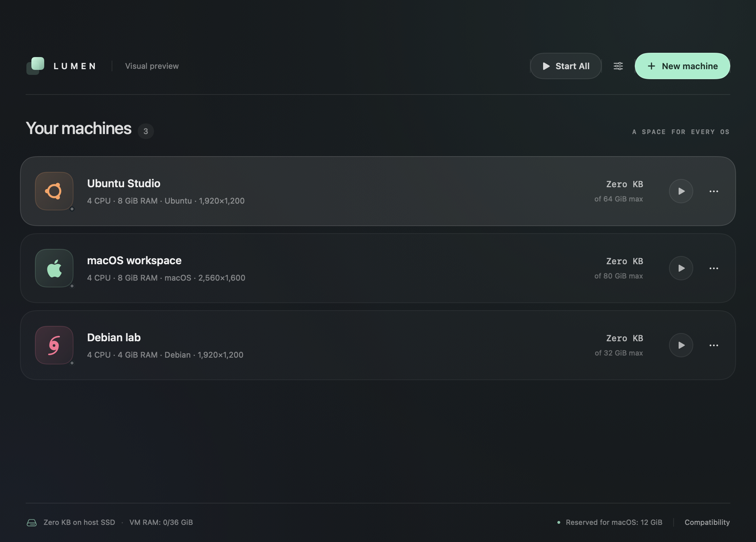Click the Lumen logo icon
This screenshot has width=756, height=542.
tap(35, 66)
